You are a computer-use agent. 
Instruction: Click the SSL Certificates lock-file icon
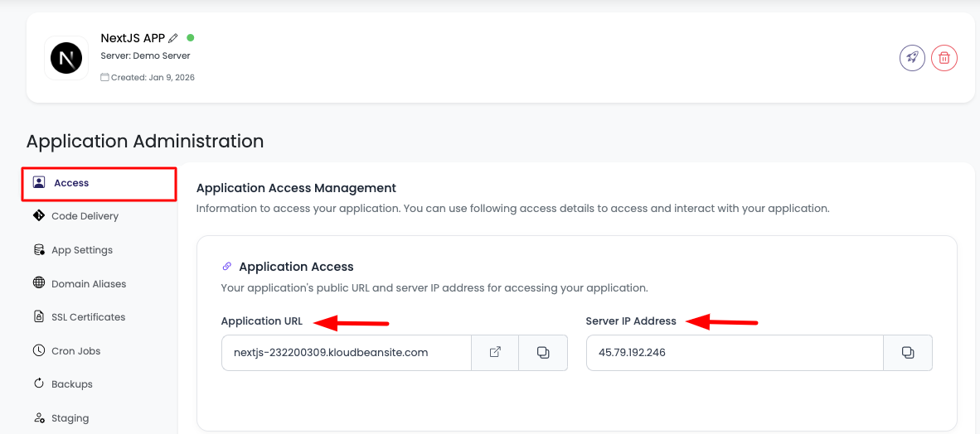click(39, 316)
